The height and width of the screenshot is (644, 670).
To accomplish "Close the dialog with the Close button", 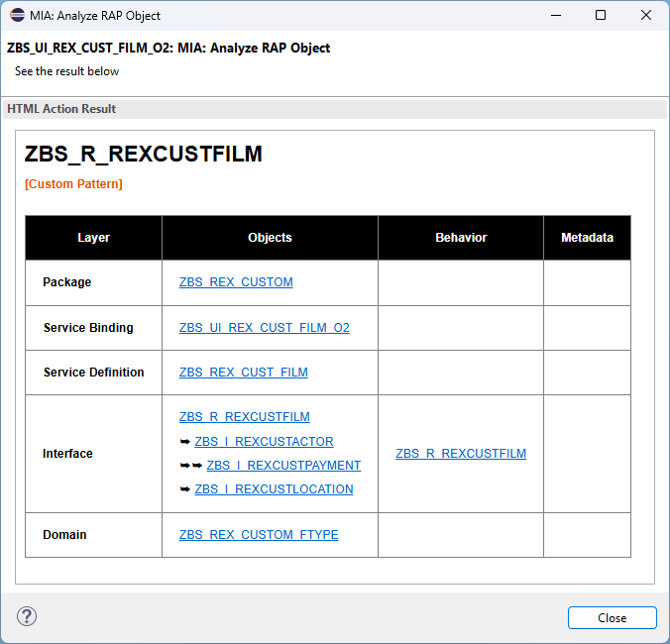I will point(612,617).
